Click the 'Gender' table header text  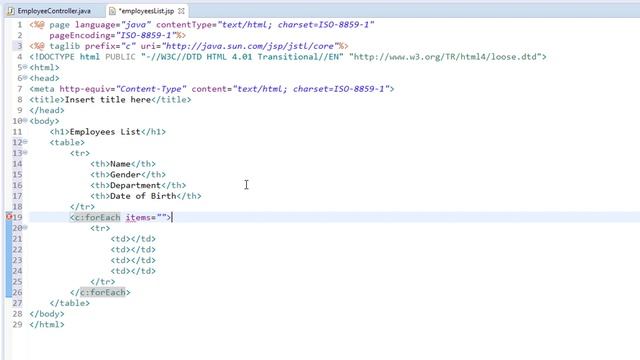coord(125,174)
